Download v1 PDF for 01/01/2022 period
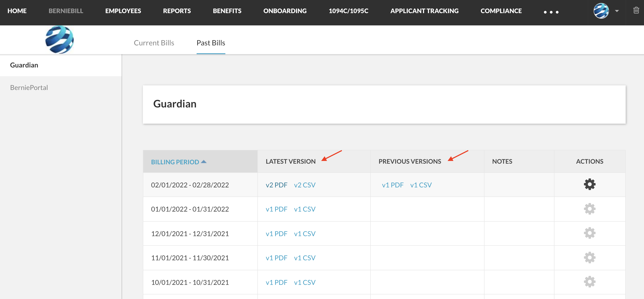The image size is (644, 299). tap(277, 209)
